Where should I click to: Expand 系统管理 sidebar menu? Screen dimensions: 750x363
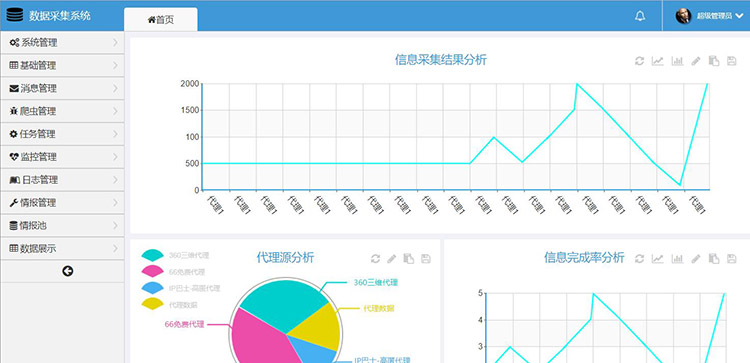coord(62,43)
